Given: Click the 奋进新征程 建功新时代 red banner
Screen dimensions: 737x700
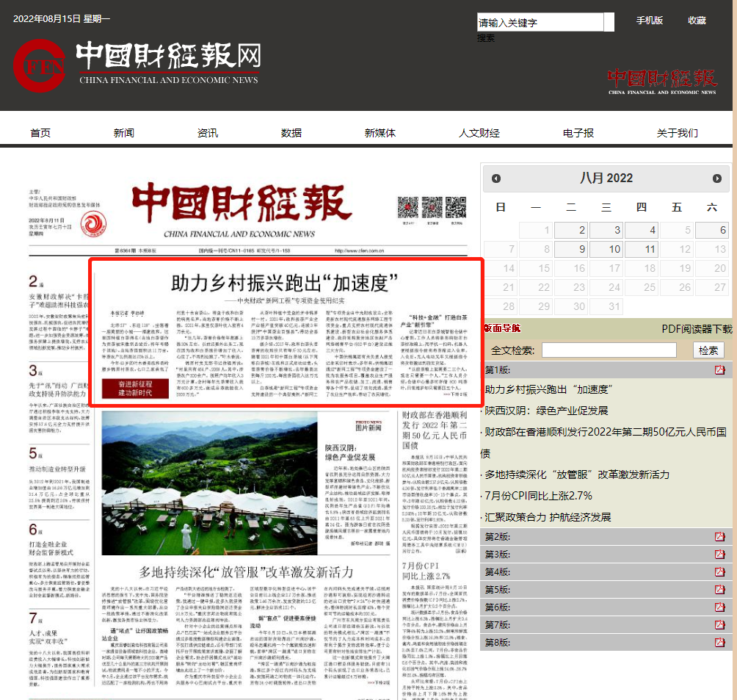Looking at the screenshot, I should (135, 389).
